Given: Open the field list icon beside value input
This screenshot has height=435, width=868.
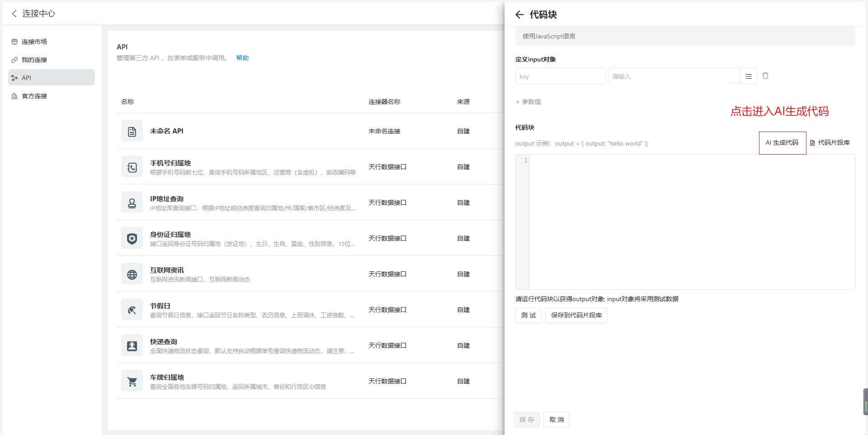Looking at the screenshot, I should pyautogui.click(x=749, y=76).
